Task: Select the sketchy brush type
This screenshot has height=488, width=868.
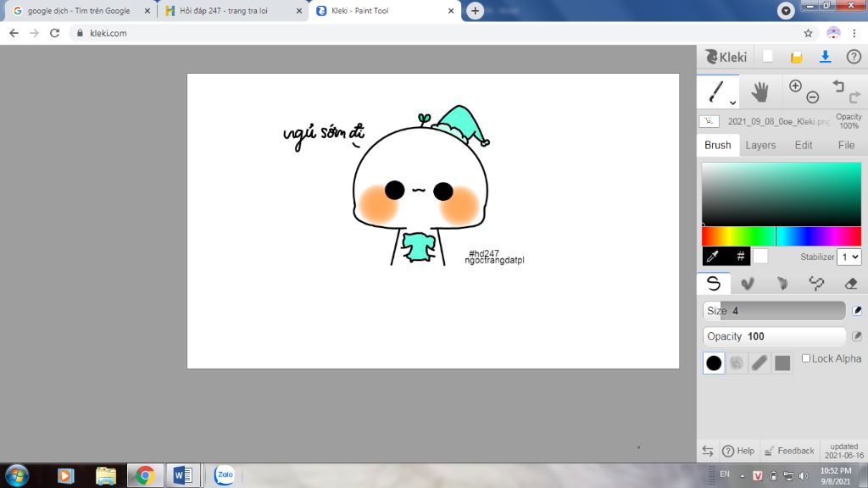Action: (x=782, y=284)
